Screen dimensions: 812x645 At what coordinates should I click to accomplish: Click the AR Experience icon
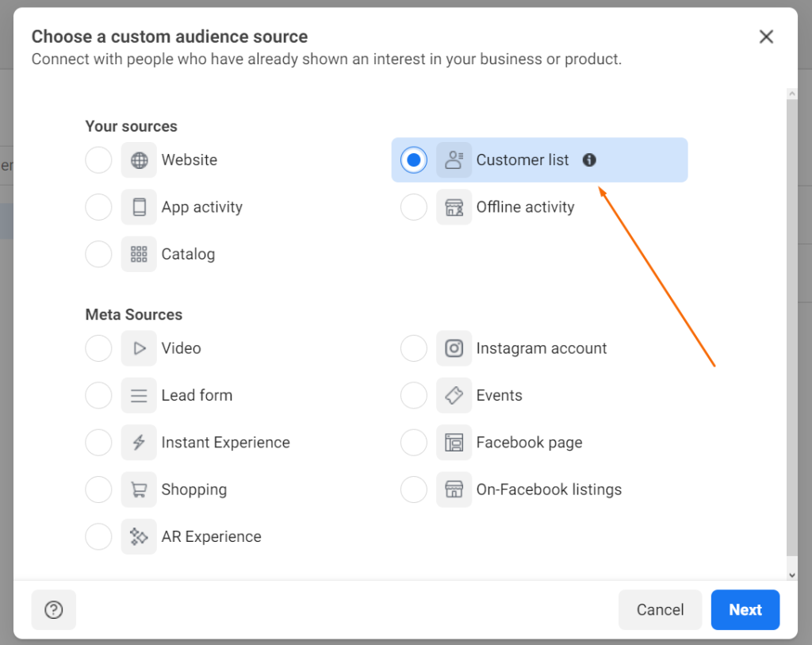(139, 536)
